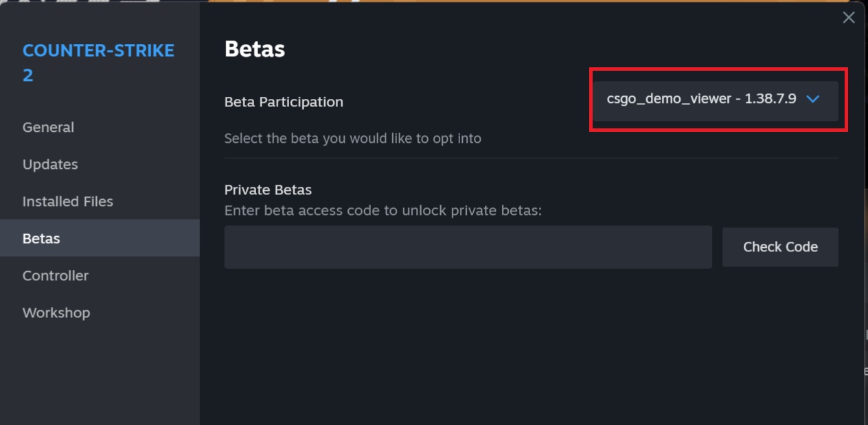Click the 'Enter beta access code' instruction
The width and height of the screenshot is (868, 425).
tap(382, 210)
